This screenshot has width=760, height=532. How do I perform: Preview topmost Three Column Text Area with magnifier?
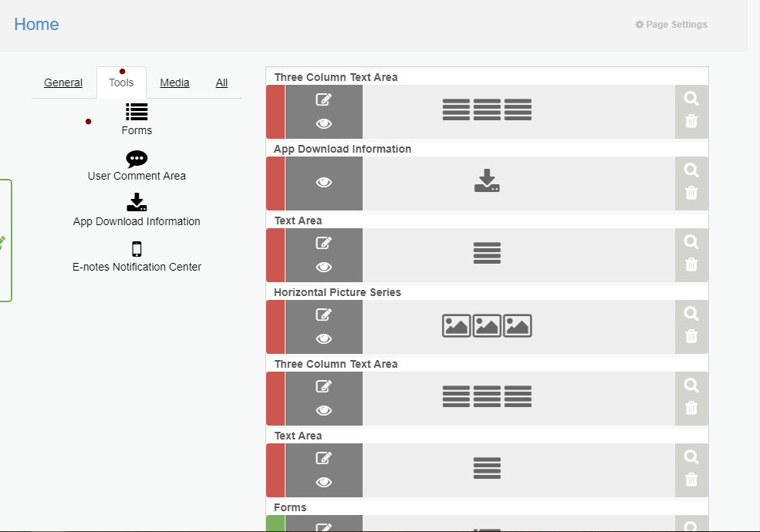pos(691,99)
